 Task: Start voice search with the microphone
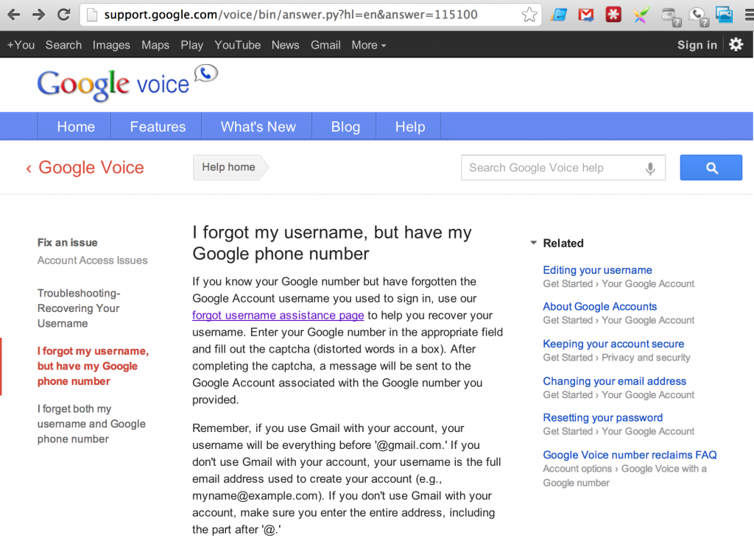tap(650, 169)
